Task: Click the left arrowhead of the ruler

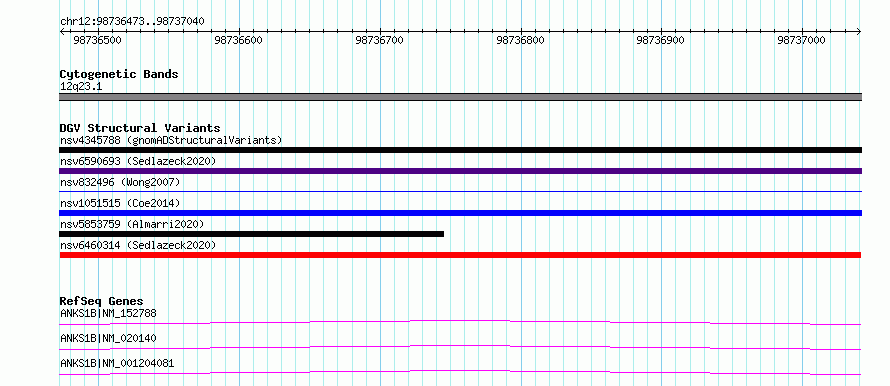Action: (62, 32)
